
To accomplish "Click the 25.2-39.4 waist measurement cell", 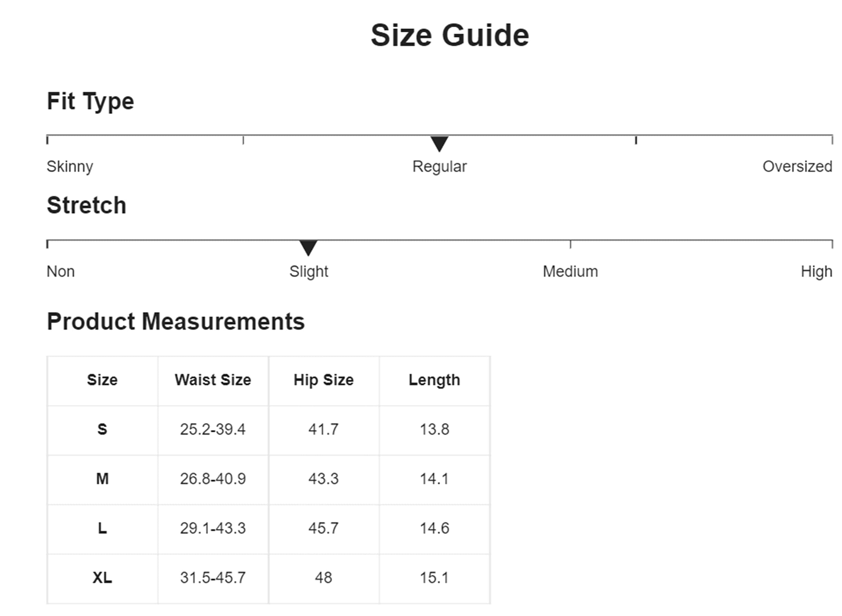I will 213,430.
